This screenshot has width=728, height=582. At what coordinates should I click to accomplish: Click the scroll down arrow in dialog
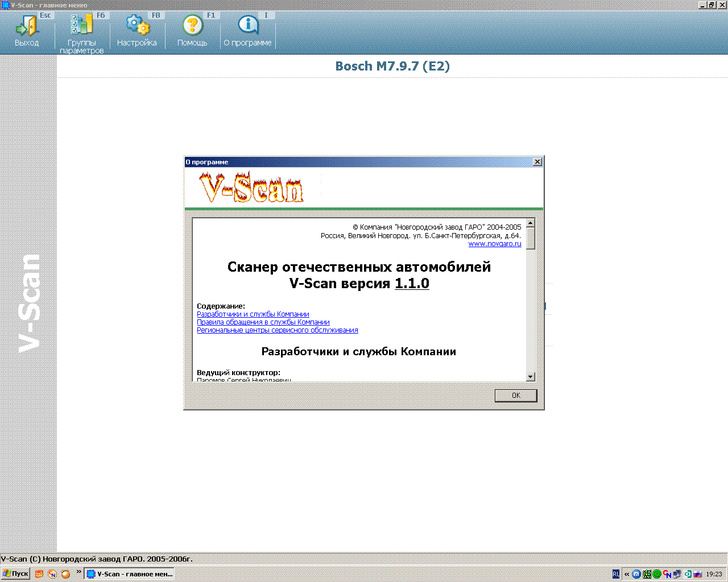tap(530, 376)
